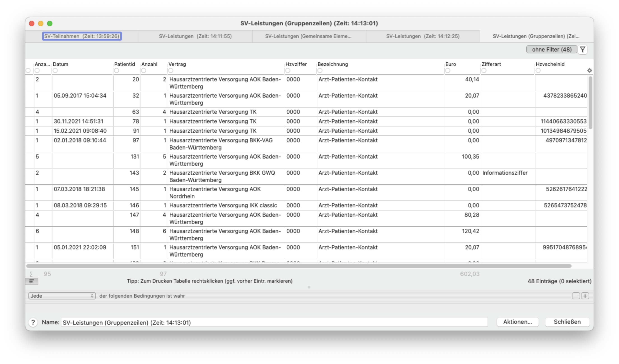Toggle sort circle under Patientid column
Screen dimensions: 619x364
(117, 71)
